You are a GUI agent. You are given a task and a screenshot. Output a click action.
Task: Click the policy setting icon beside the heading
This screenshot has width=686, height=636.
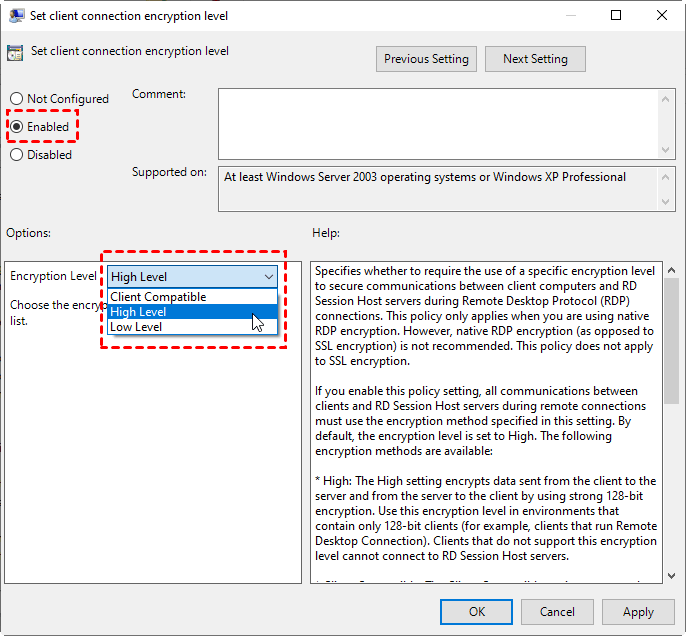[15, 53]
